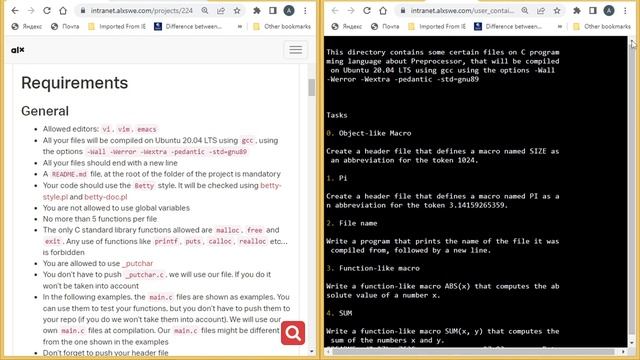Screen dimensions: 640x360
Task: Click the left browser address bar URL
Action: 142,11
